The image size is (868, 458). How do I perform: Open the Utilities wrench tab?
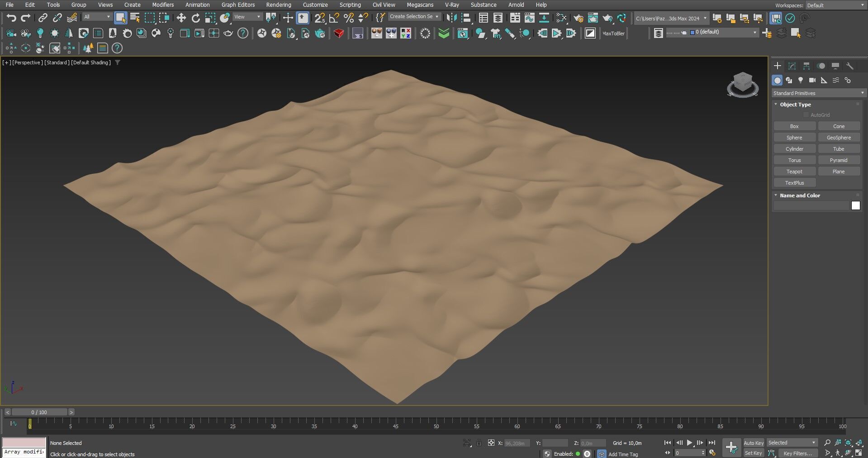pos(850,66)
